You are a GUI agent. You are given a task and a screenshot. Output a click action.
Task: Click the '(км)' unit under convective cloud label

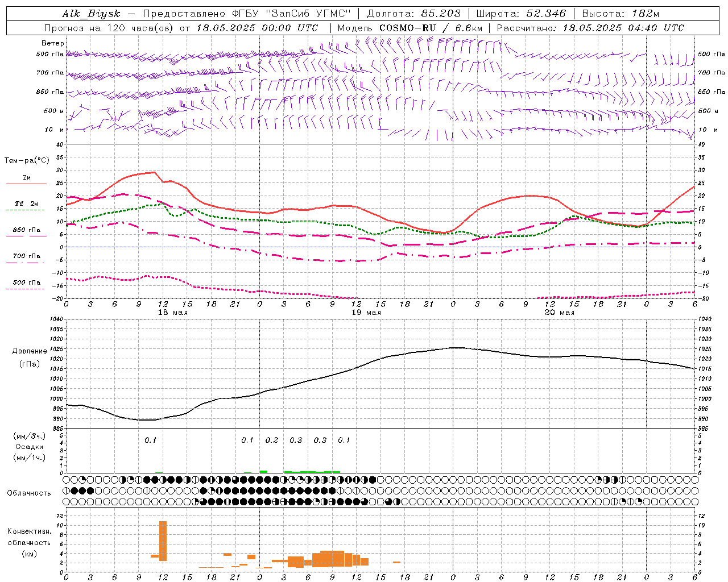[29, 554]
